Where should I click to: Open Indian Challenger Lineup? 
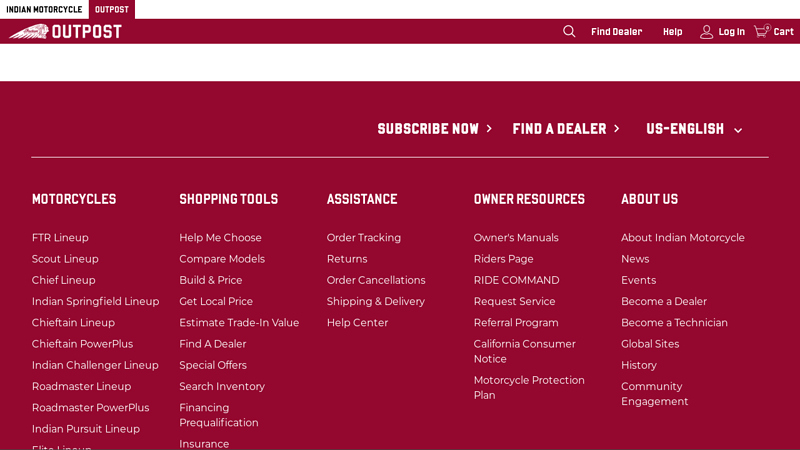coord(95,365)
